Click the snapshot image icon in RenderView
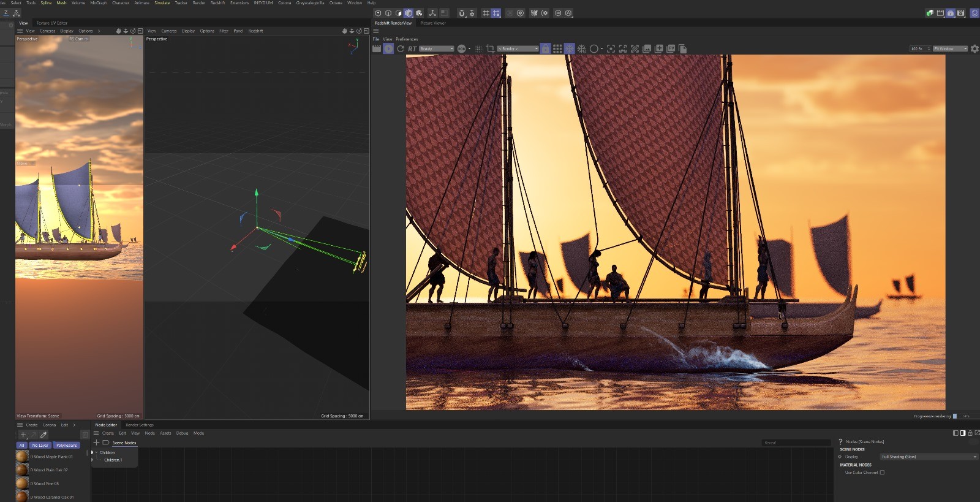This screenshot has width=980, height=502. point(647,48)
